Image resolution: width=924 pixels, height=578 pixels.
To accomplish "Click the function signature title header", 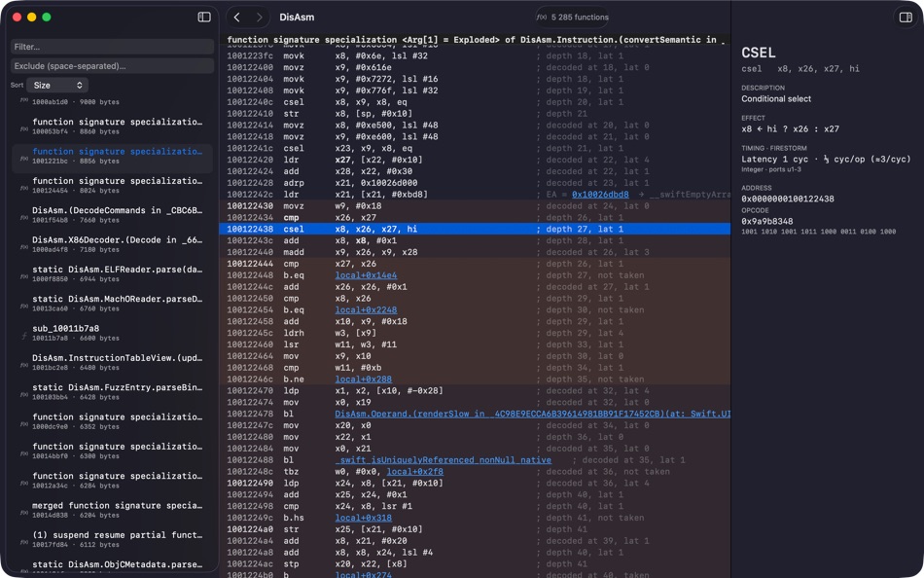I will [x=475, y=40].
